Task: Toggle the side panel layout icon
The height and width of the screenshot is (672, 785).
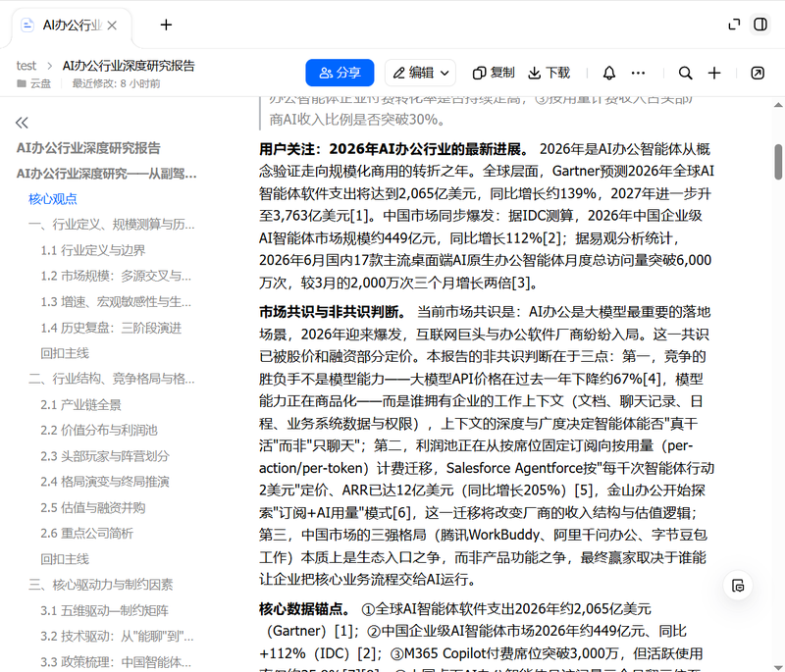Action: [x=760, y=24]
